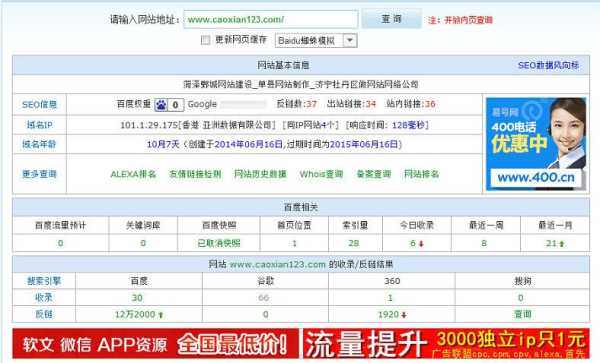This screenshot has width=600, height=363.
Task: Click the 百度流量预计 value 0
Action: coord(60,243)
